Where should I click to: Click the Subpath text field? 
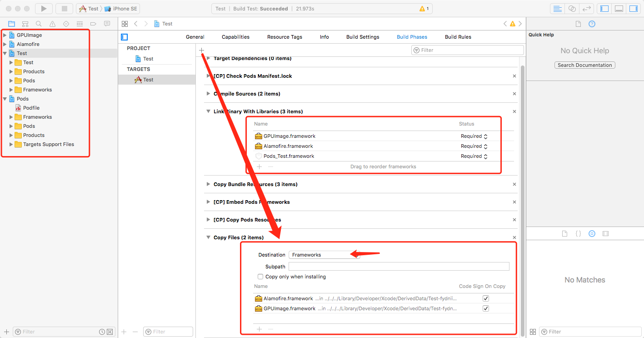click(399, 267)
